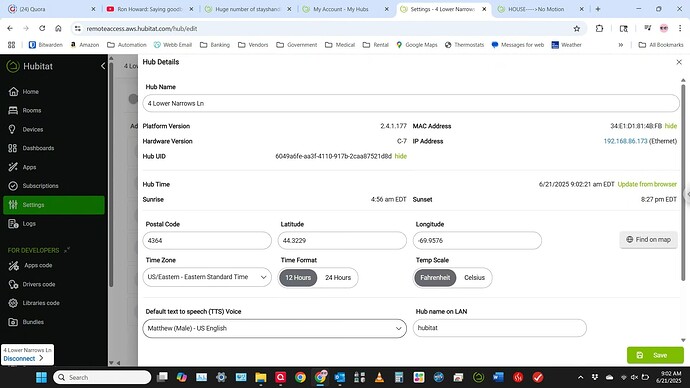Open a new browser tab
This screenshot has width=690, height=388.
598,9
